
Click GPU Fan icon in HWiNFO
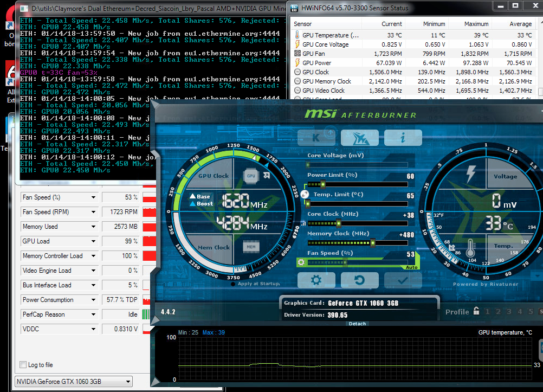tap(297, 53)
